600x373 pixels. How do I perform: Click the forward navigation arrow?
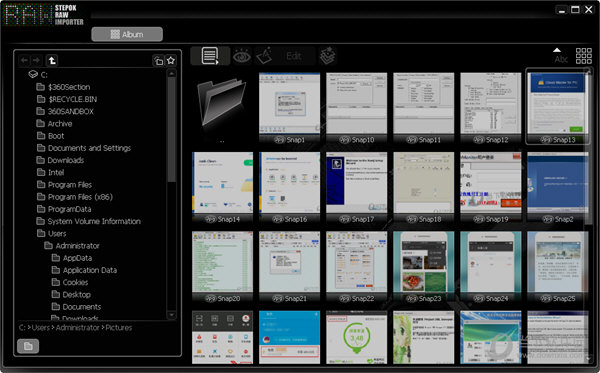(36, 60)
